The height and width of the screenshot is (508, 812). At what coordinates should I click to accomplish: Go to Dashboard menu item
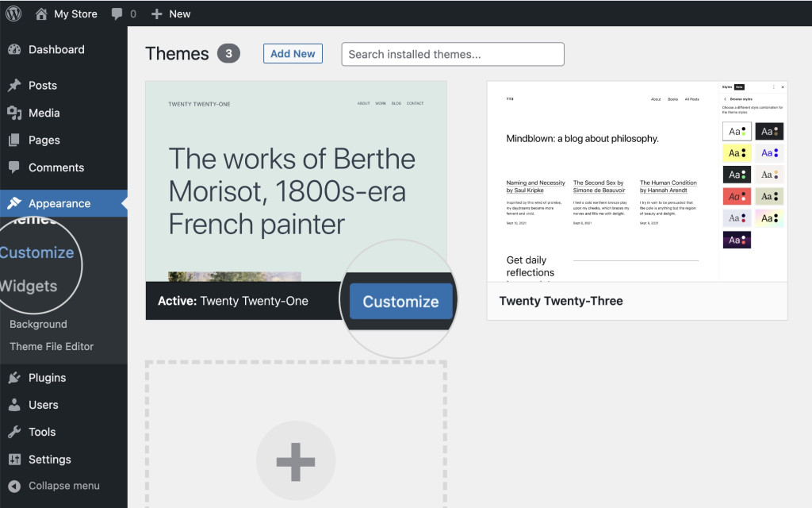coord(56,50)
